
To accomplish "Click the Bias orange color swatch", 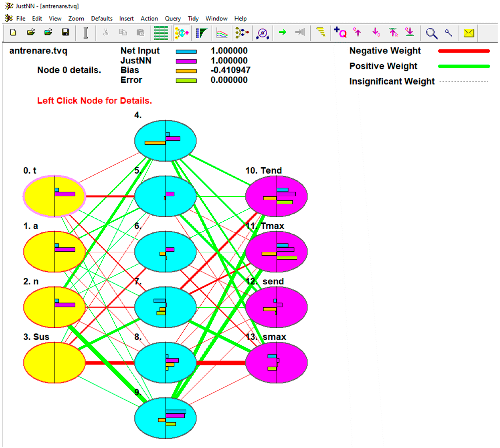I will pos(186,71).
